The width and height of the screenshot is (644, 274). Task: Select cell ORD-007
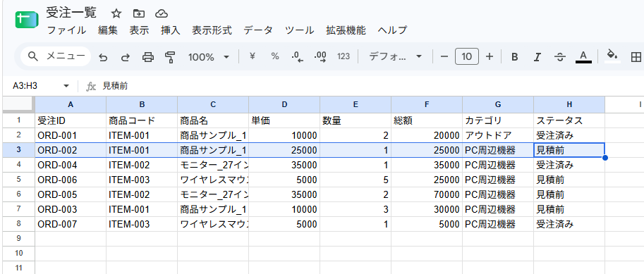[x=71, y=224]
